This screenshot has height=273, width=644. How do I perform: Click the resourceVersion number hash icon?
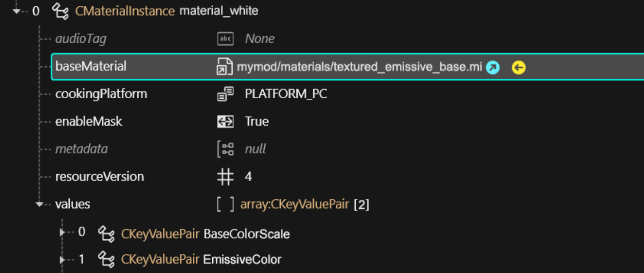pos(225,177)
